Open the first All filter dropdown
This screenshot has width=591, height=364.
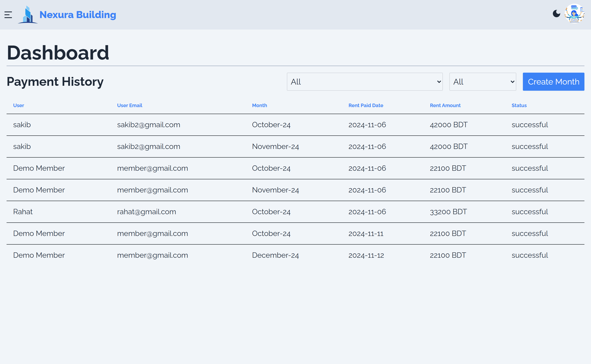[364, 82]
